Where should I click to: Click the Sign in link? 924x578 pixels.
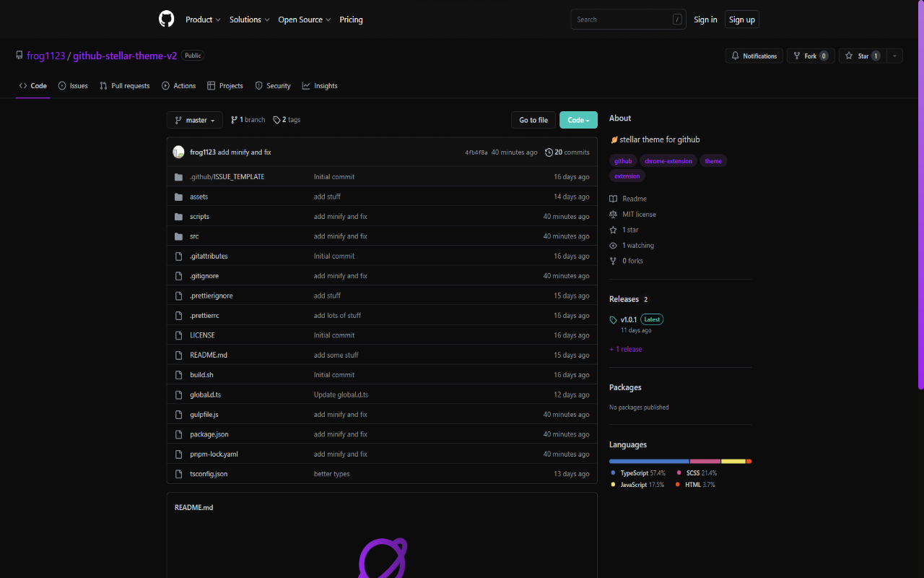pos(705,20)
